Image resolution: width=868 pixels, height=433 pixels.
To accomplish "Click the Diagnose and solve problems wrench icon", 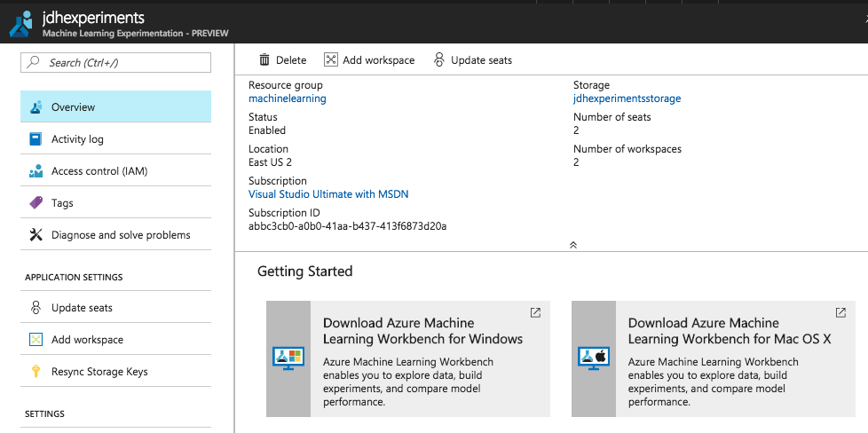I will point(36,235).
